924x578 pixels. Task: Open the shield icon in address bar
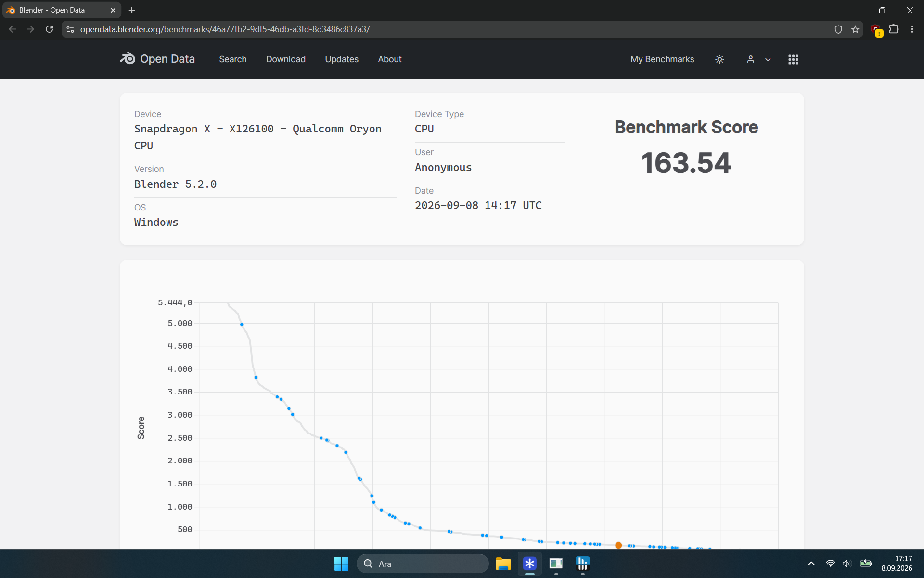click(x=838, y=29)
